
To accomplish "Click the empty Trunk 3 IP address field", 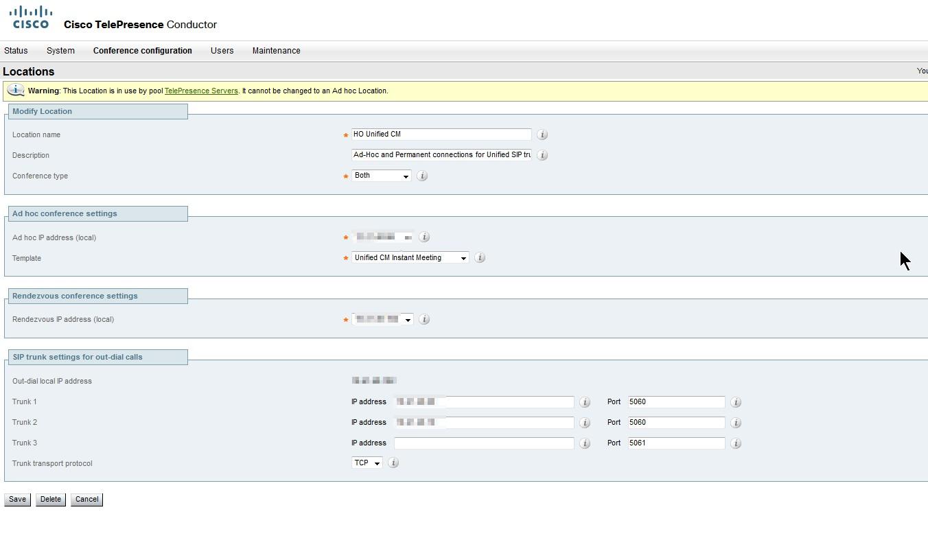I will tap(484, 443).
